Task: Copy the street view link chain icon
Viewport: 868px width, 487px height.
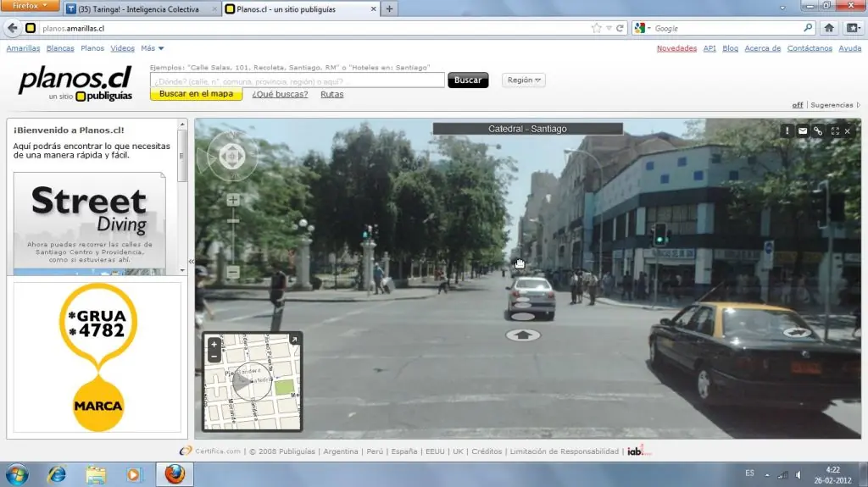Action: pyautogui.click(x=818, y=130)
